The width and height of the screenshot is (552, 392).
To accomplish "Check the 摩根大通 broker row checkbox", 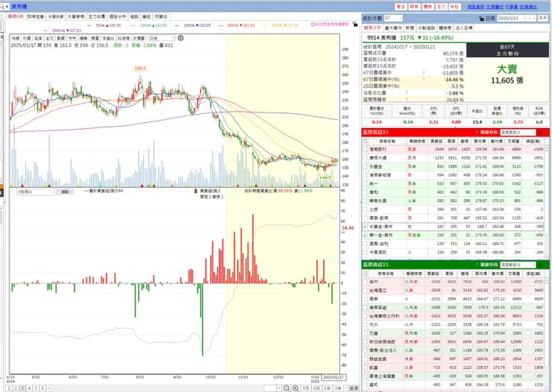I will (365, 158).
